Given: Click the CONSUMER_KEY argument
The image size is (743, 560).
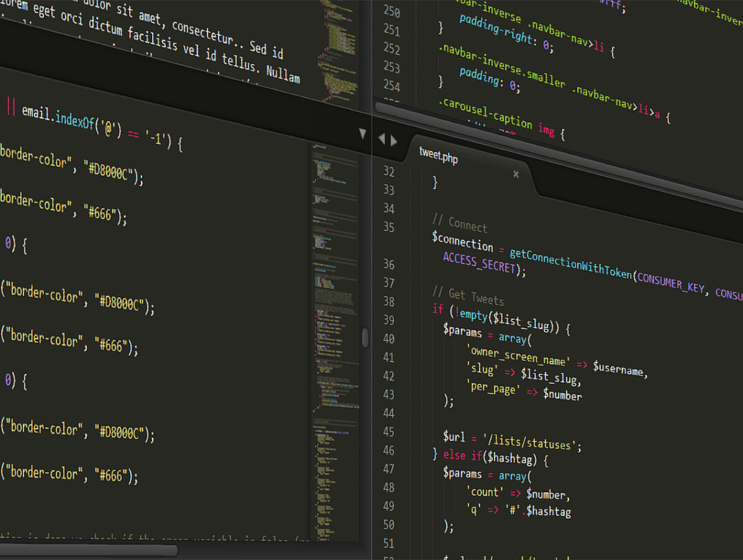Looking at the screenshot, I should coord(669,284).
